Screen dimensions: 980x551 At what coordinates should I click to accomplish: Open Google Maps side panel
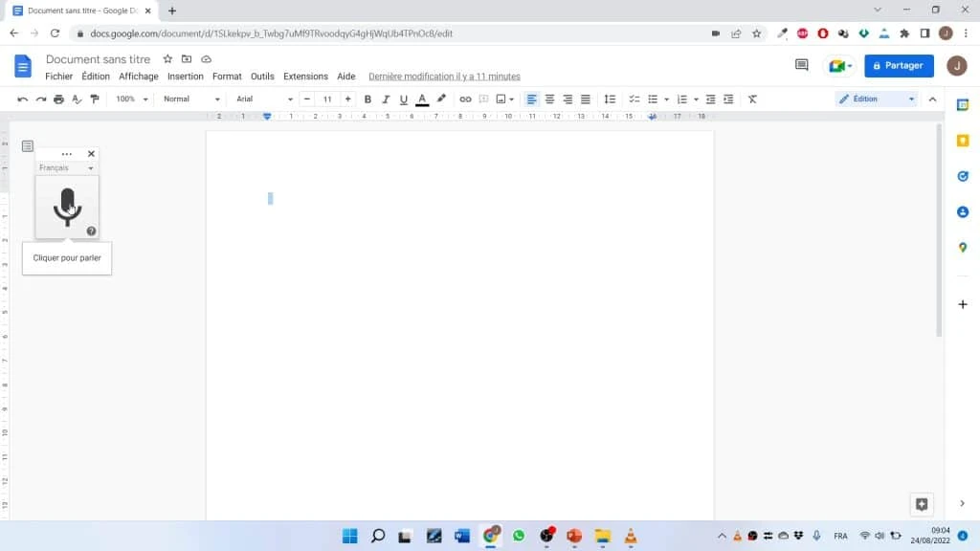click(963, 248)
